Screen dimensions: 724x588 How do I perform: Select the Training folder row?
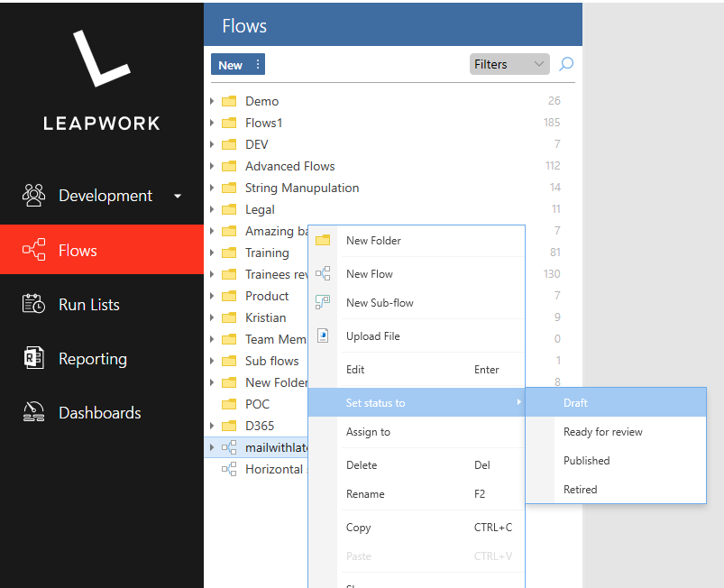256,253
